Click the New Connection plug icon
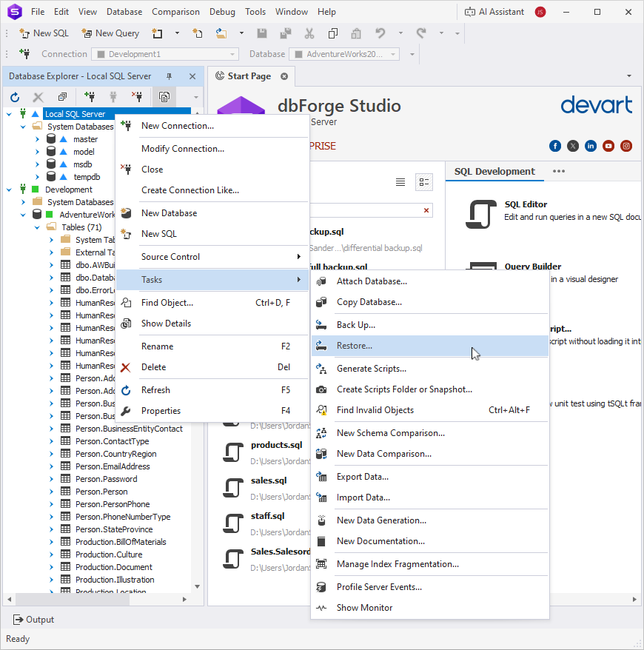Image resolution: width=644 pixels, height=650 pixels. click(91, 97)
